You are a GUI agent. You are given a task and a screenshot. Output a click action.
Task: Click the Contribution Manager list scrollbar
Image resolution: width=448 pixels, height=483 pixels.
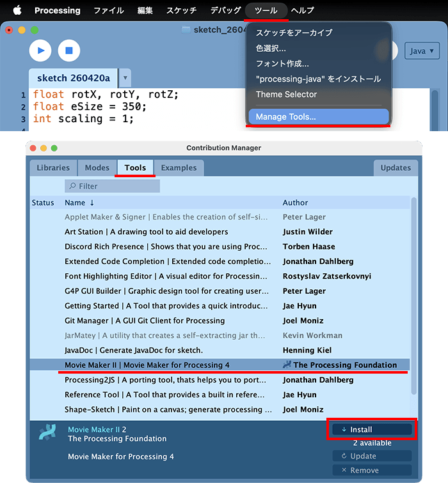point(414,296)
